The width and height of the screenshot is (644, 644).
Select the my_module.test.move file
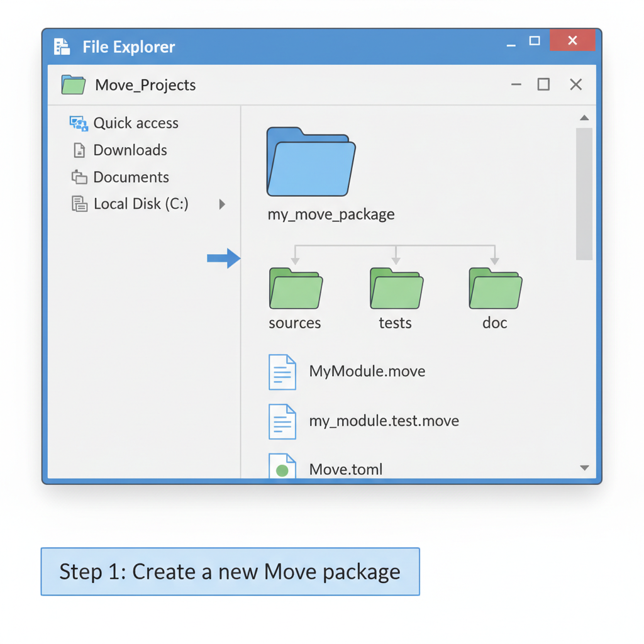(x=282, y=421)
